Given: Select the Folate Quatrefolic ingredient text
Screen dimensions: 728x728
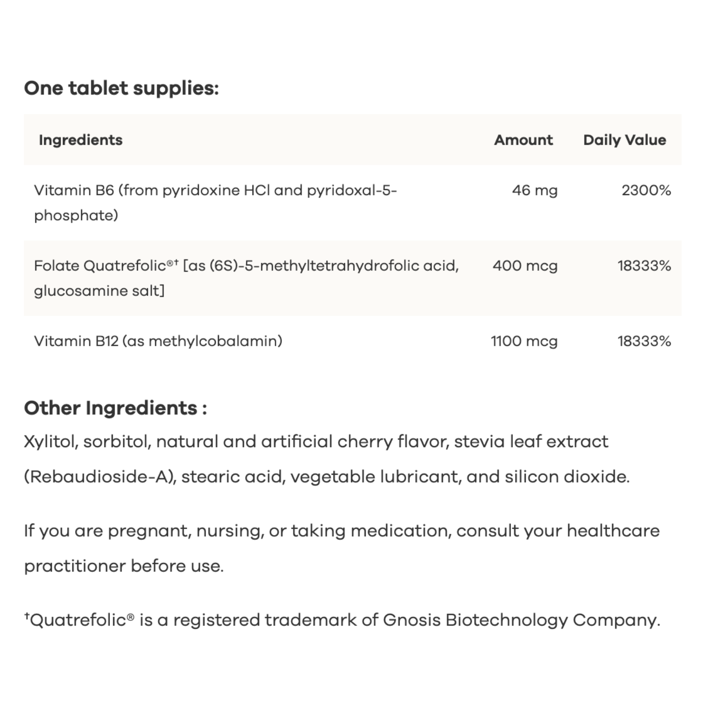Looking at the screenshot, I should (246, 278).
